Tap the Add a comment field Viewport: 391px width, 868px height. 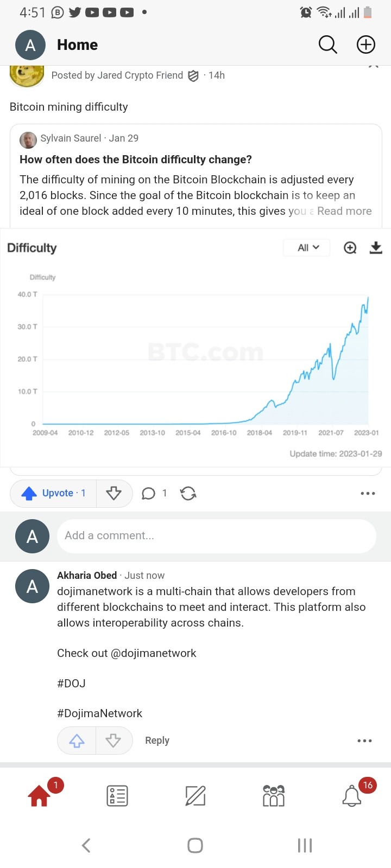pyautogui.click(x=216, y=536)
